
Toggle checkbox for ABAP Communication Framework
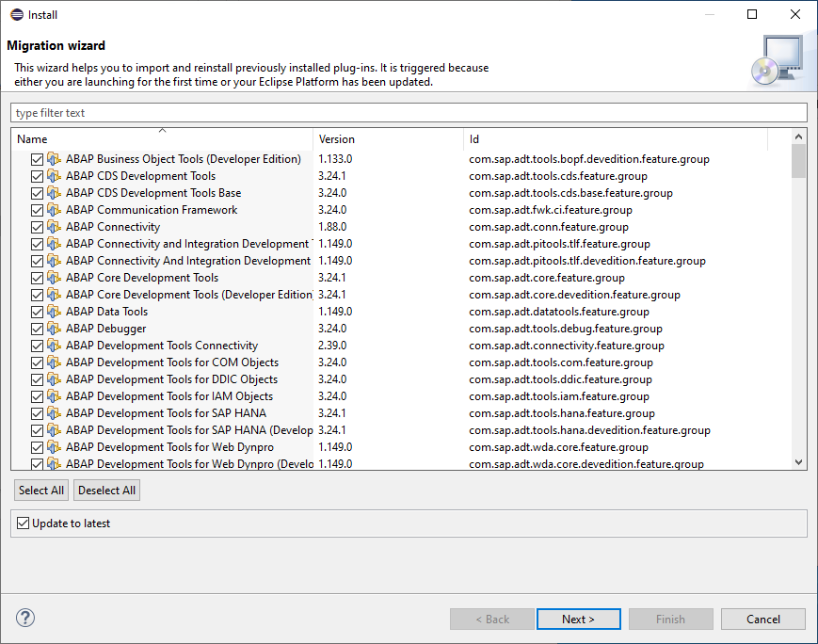pos(37,210)
